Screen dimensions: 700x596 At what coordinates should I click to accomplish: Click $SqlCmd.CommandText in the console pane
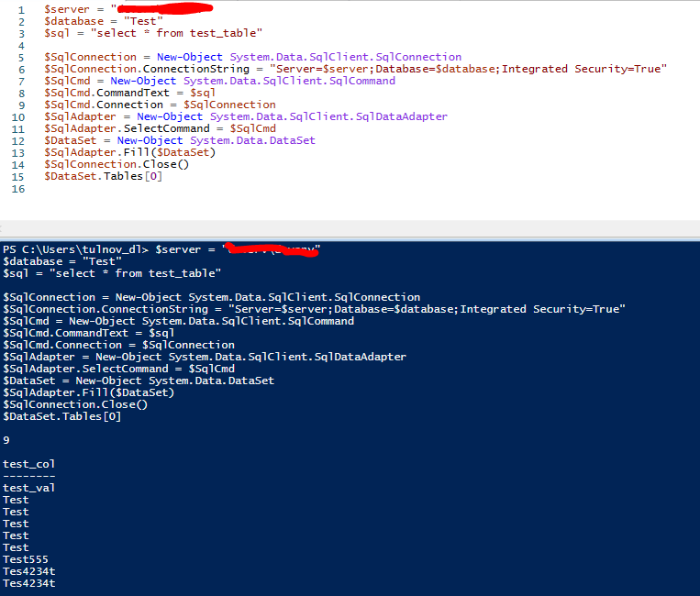[66, 333]
